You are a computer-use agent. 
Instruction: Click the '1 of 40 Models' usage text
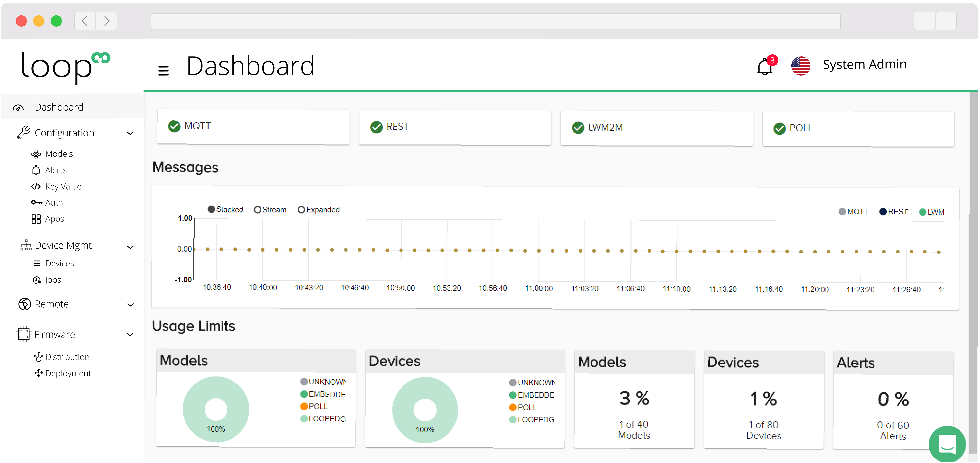[634, 430]
